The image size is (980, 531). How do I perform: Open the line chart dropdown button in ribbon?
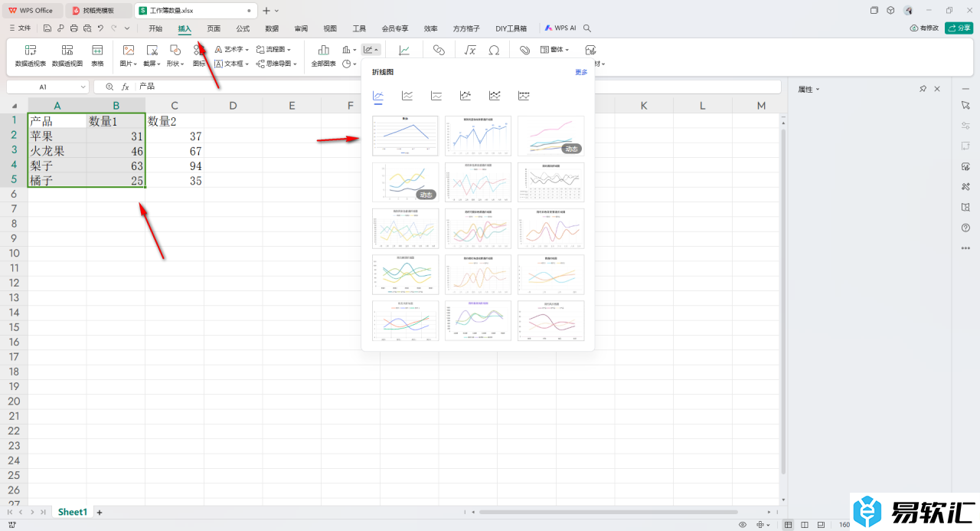pos(371,50)
